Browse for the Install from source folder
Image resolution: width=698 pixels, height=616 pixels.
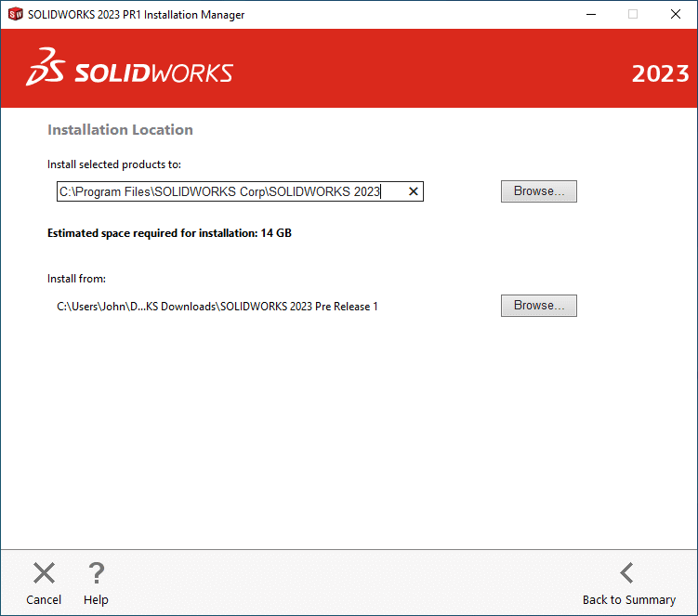[x=539, y=306]
